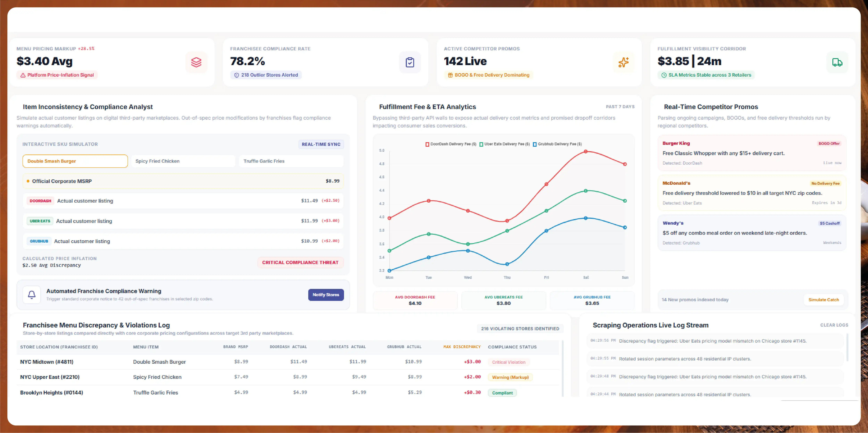Click the PAST 7 DAYS label on the chart
This screenshot has height=433, width=868.
[620, 107]
